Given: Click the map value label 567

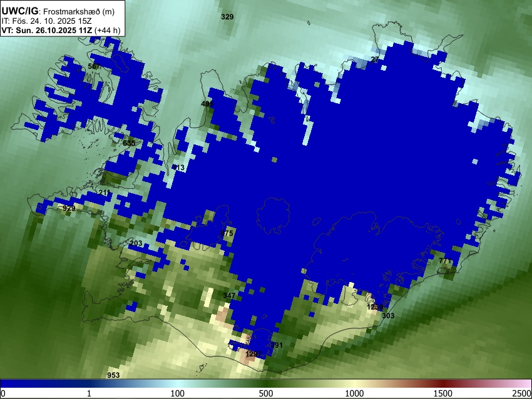Looking at the screenshot, I should point(94,66).
